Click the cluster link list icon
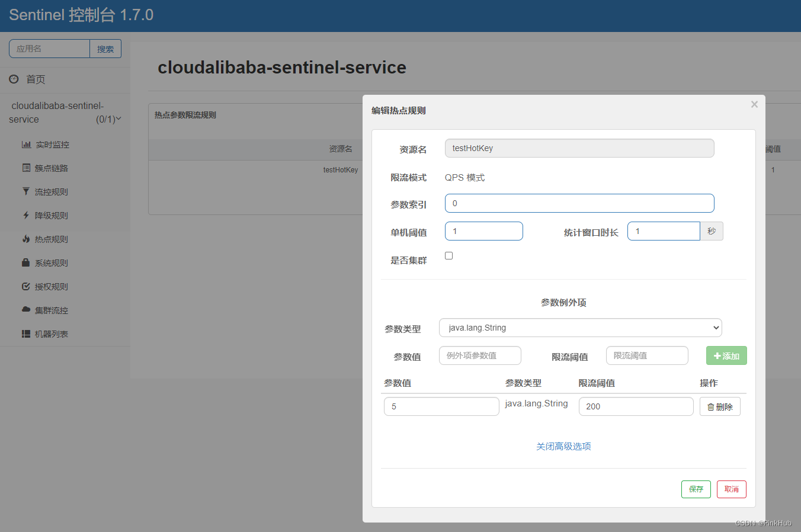 [x=26, y=168]
